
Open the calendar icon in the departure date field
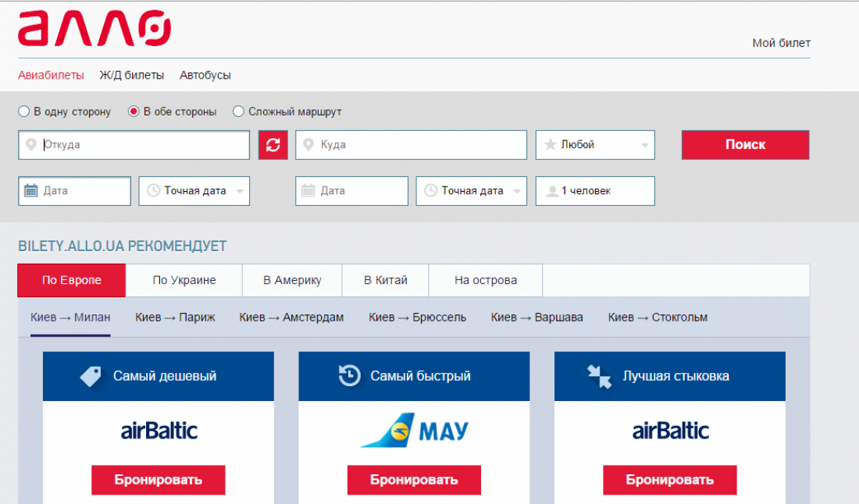pos(30,190)
